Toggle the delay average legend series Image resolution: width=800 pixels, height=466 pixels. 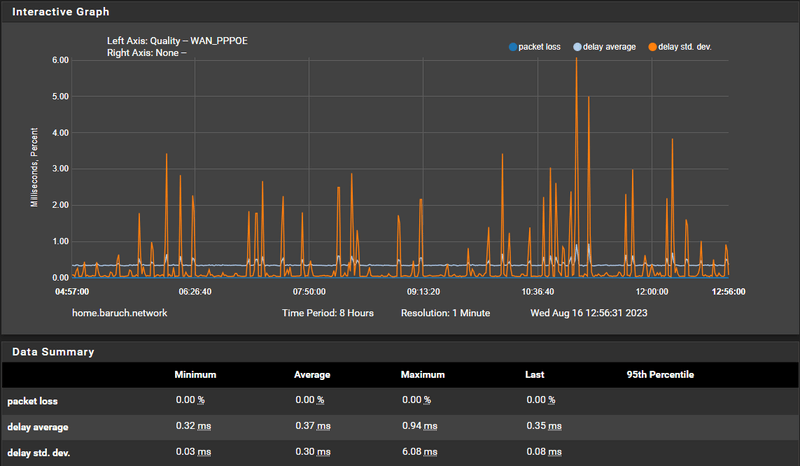605,47
